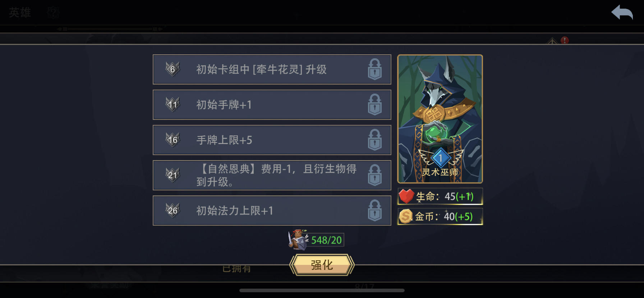Tap the lock on 自然恩典 row

375,175
